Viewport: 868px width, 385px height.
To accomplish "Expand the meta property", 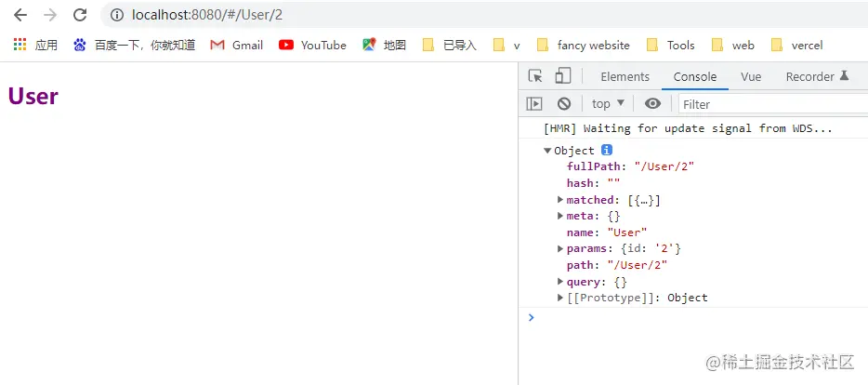I will tap(560, 216).
